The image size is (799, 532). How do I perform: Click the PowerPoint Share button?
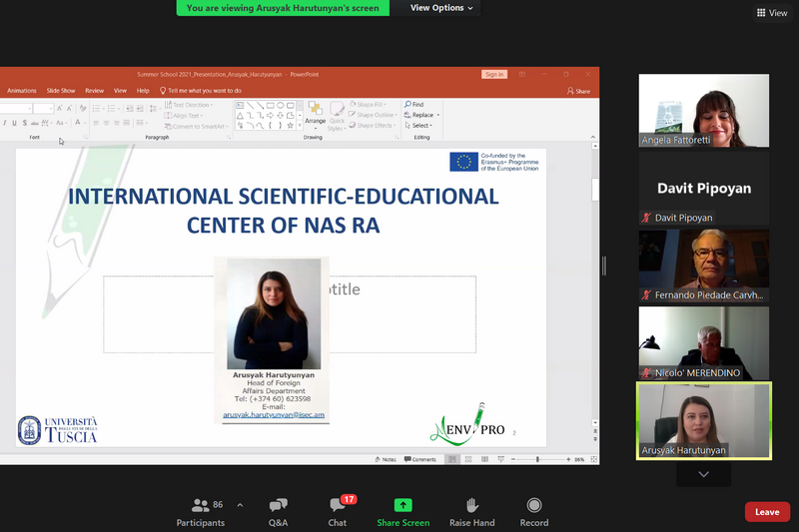(579, 91)
